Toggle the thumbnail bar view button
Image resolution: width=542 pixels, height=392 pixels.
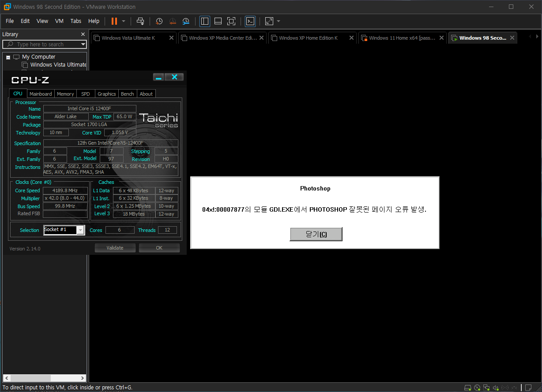click(218, 21)
